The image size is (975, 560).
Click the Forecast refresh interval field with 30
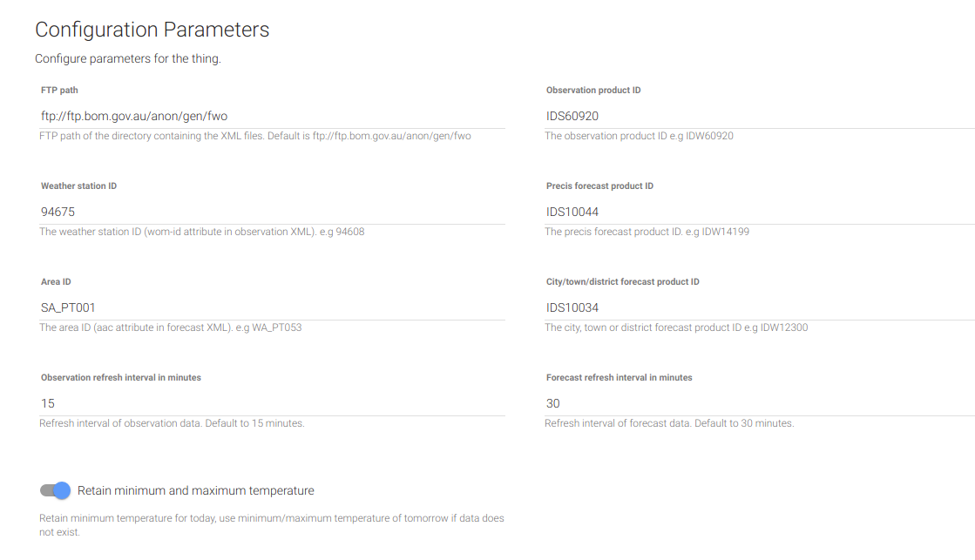(760, 403)
